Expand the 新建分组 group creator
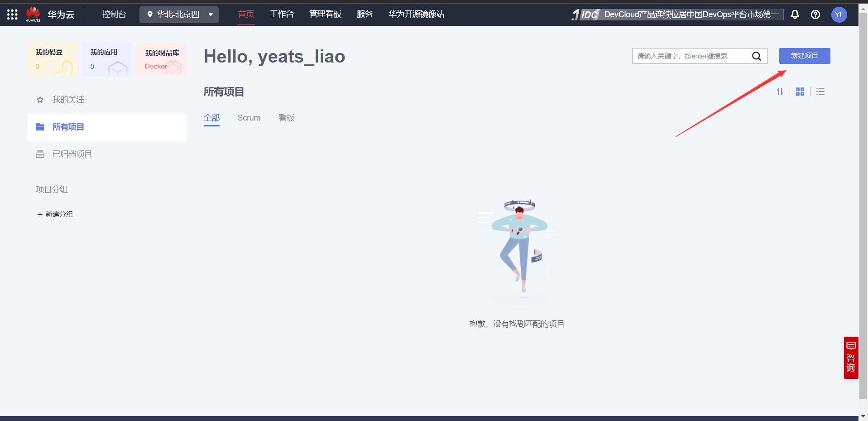This screenshot has height=421, width=868. pyautogui.click(x=54, y=214)
